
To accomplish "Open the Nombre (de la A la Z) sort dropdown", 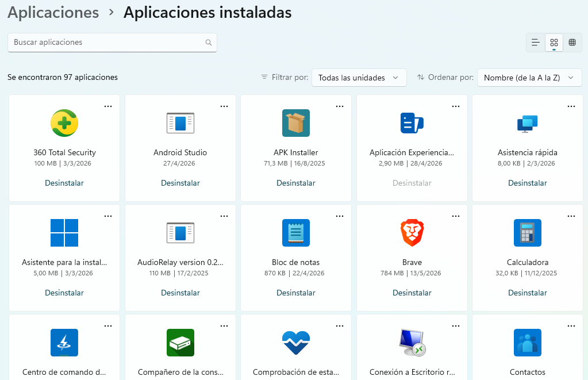I will tap(529, 78).
